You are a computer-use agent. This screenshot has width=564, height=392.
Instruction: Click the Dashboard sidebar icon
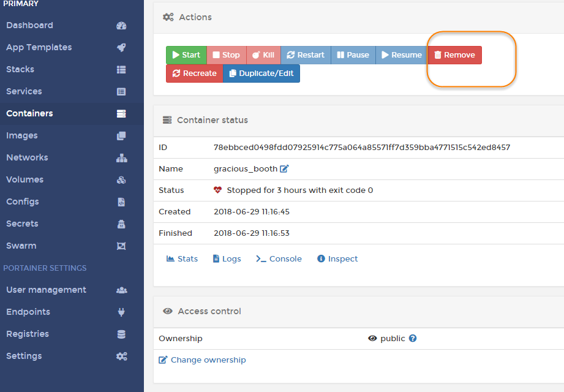pyautogui.click(x=121, y=25)
